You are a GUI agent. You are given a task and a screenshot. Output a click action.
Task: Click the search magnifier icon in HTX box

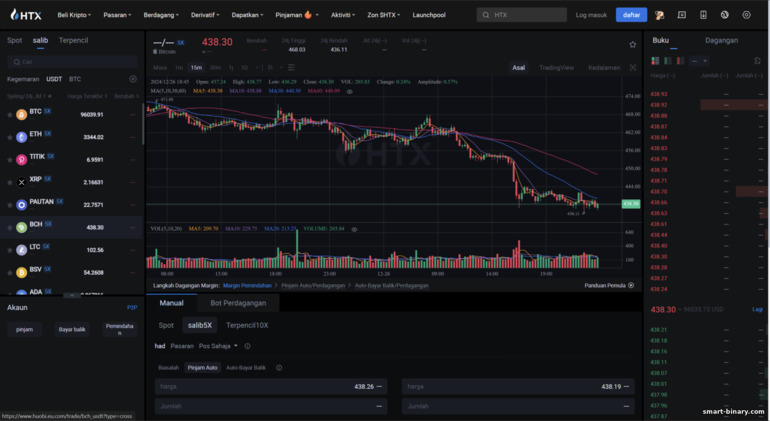(486, 15)
